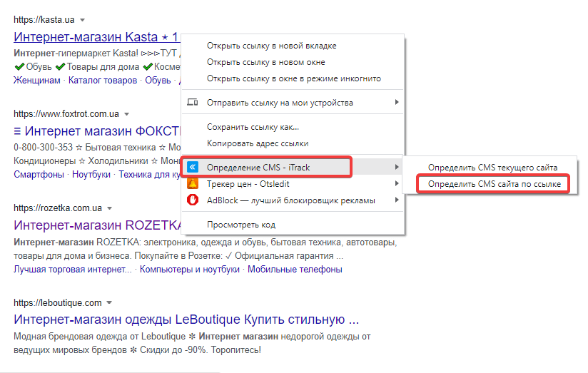
Task: Follow the Ноутбуки sitelink
Action: coord(91,175)
